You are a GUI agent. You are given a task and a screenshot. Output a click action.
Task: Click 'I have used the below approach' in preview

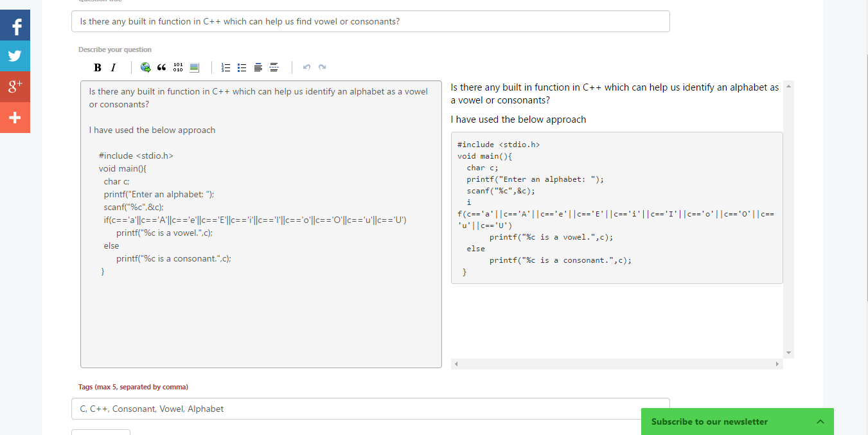point(518,120)
